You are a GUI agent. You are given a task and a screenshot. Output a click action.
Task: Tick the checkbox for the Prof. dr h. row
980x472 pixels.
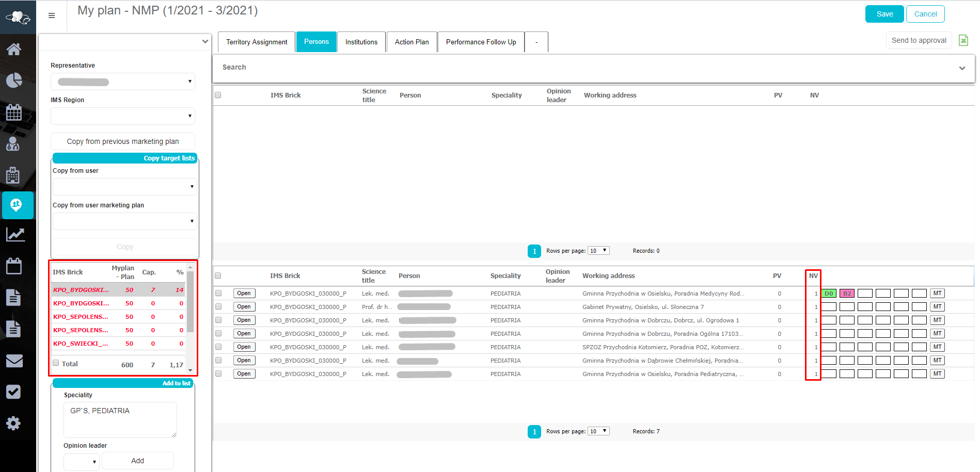(x=218, y=306)
